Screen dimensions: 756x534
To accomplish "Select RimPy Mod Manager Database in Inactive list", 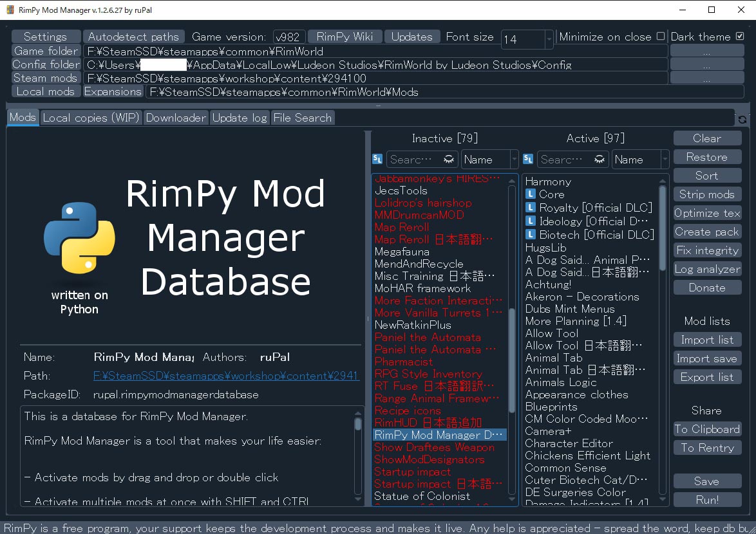I will [x=439, y=434].
